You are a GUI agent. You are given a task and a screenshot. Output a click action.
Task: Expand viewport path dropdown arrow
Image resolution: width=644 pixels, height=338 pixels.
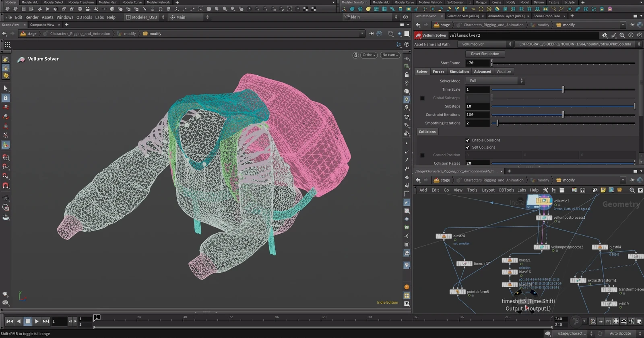pyautogui.click(x=362, y=34)
